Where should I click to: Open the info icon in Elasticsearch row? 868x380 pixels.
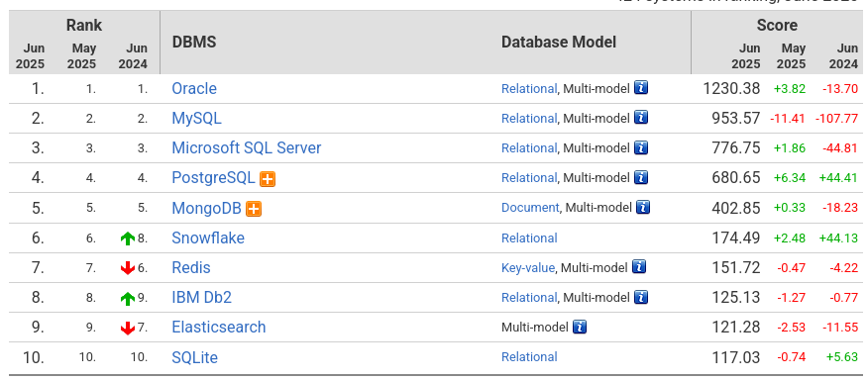pos(580,327)
